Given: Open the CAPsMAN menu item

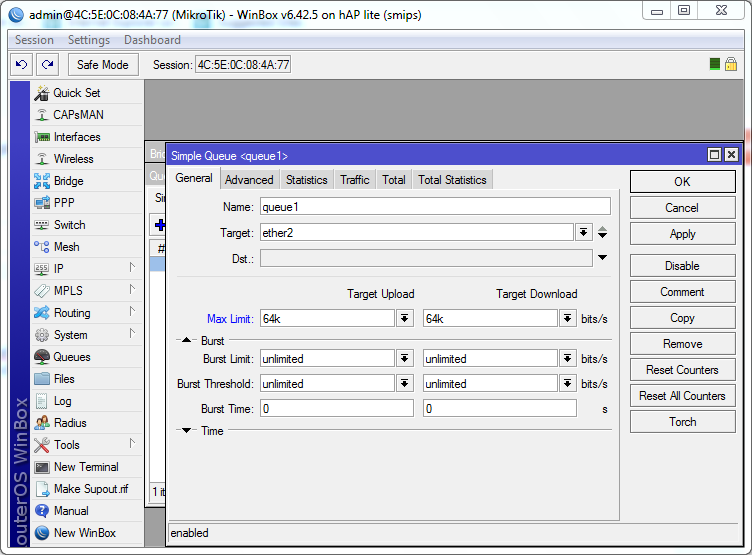Looking at the screenshot, I should (88, 115).
